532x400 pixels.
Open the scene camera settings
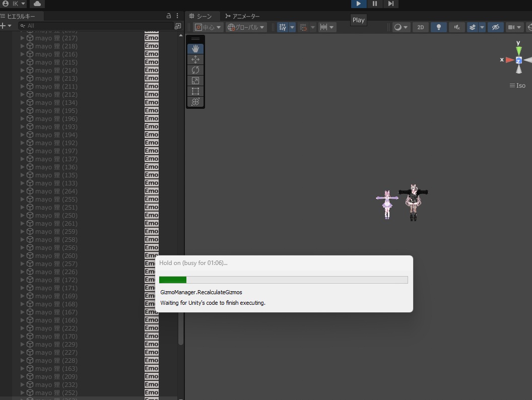point(514,27)
